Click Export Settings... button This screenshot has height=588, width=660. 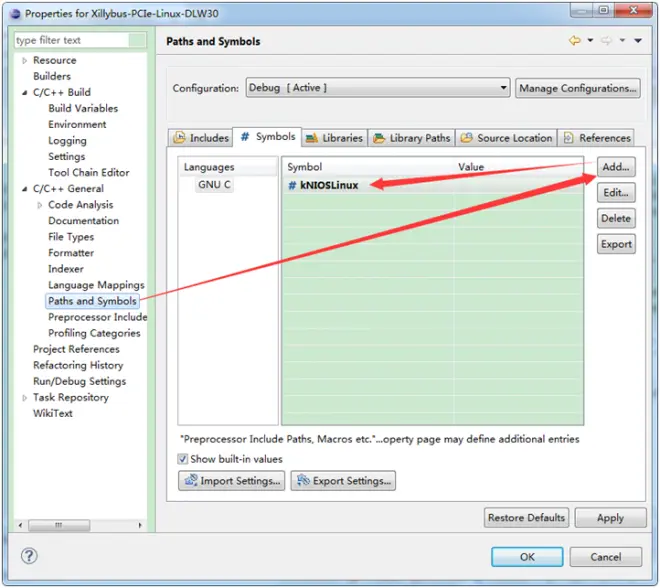343,481
